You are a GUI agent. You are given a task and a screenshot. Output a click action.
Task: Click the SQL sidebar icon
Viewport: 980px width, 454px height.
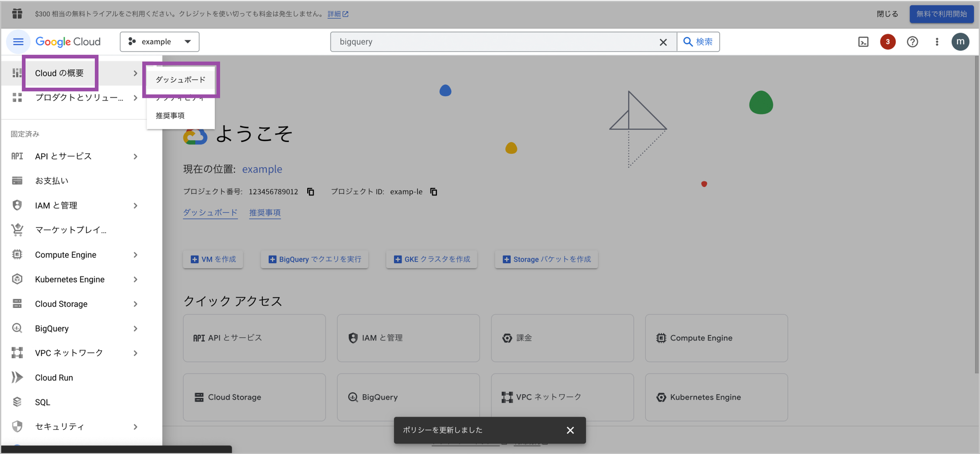pyautogui.click(x=17, y=402)
